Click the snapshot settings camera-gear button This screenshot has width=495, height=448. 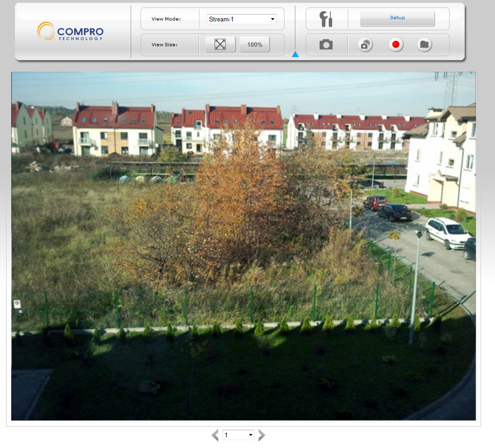tap(365, 44)
